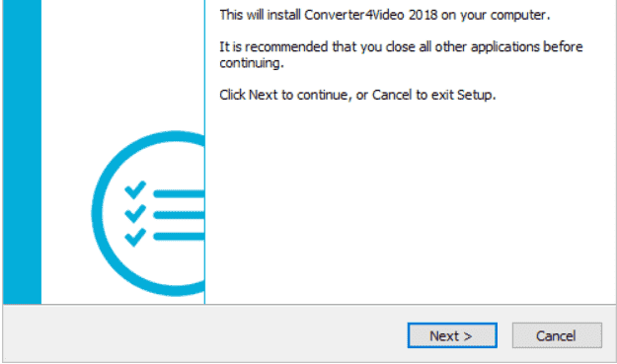Click bottom horizontal bar of checklist icon
The height and width of the screenshot is (364, 617).
[179, 236]
